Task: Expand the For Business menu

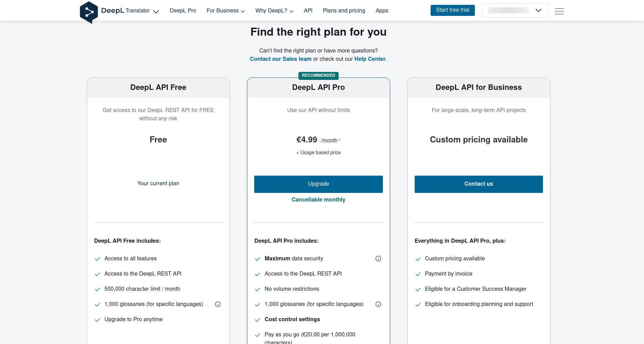Action: point(226,11)
